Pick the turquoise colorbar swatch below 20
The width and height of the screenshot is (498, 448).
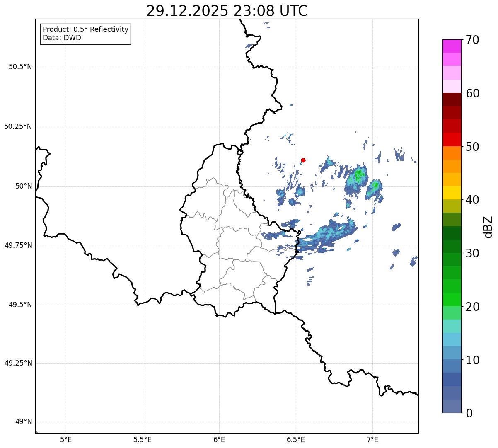point(452,326)
